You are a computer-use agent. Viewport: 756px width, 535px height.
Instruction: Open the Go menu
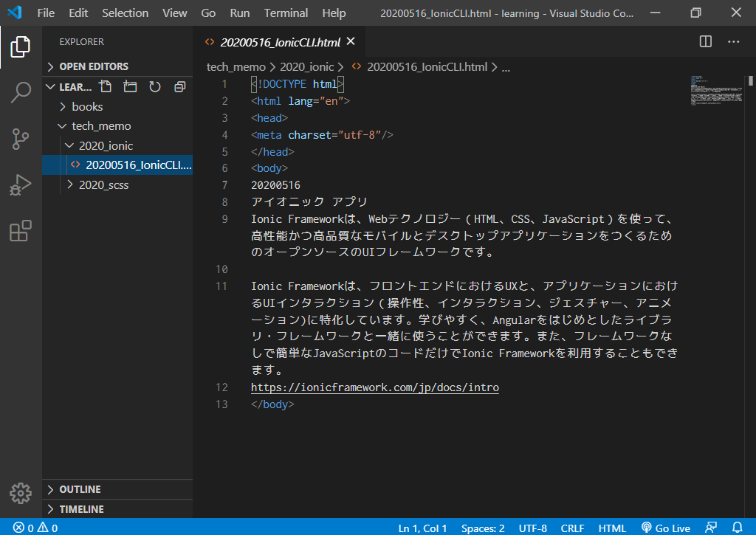208,13
